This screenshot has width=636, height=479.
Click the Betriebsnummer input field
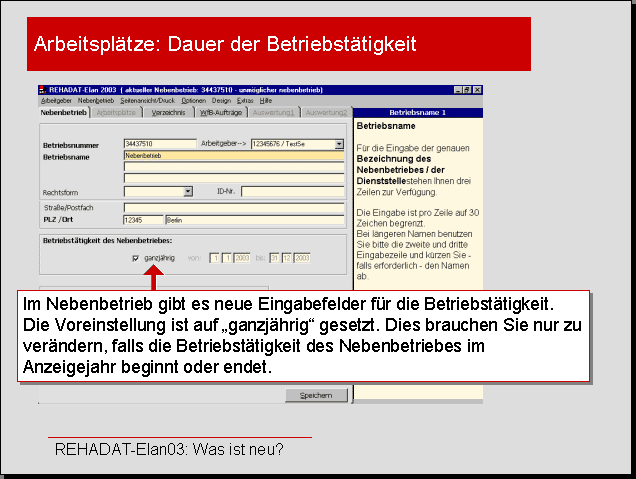click(159, 144)
